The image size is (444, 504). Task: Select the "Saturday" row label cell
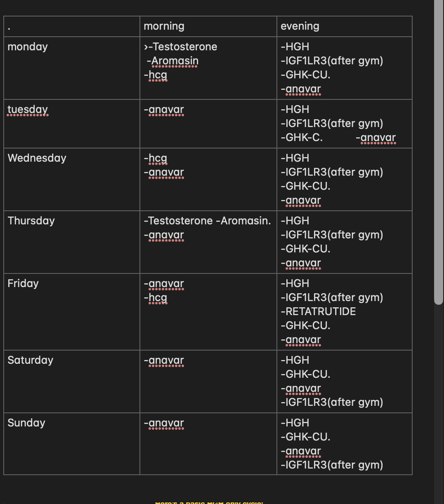[31, 360]
